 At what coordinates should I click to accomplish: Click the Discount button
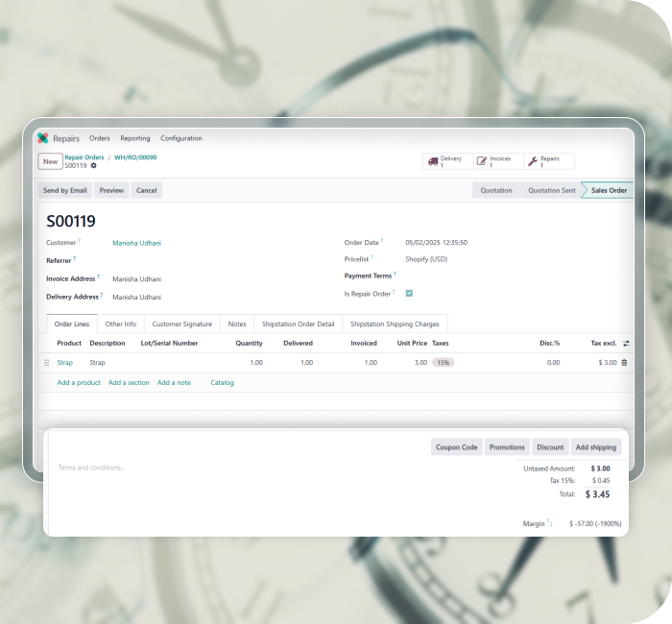point(550,447)
